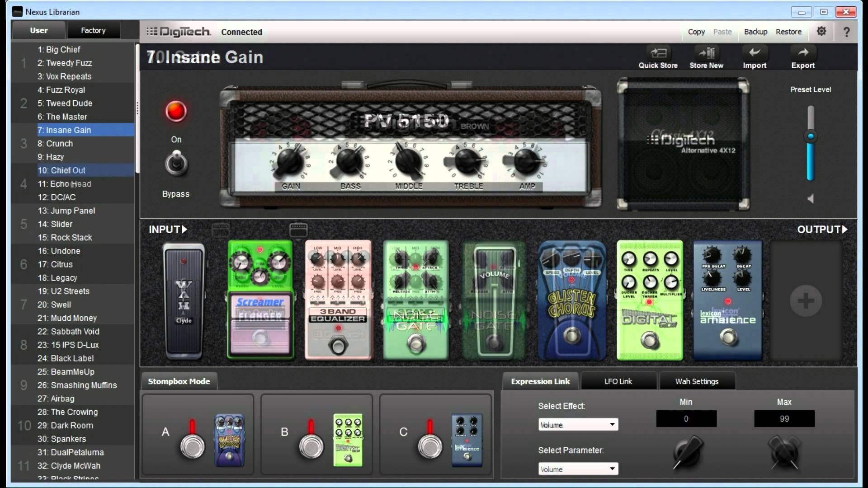Click the amp MIDDLE knob
The height and width of the screenshot is (488, 868).
click(408, 162)
